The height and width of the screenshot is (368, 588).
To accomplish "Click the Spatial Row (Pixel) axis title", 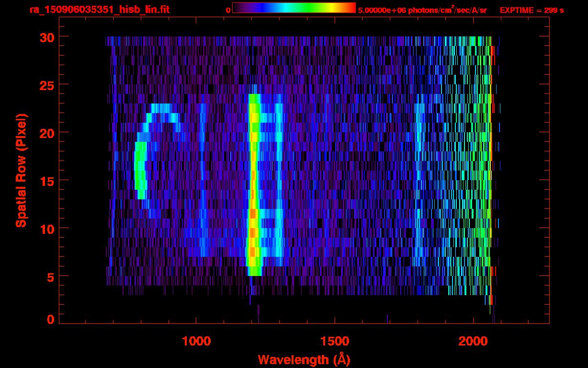I will (21, 170).
